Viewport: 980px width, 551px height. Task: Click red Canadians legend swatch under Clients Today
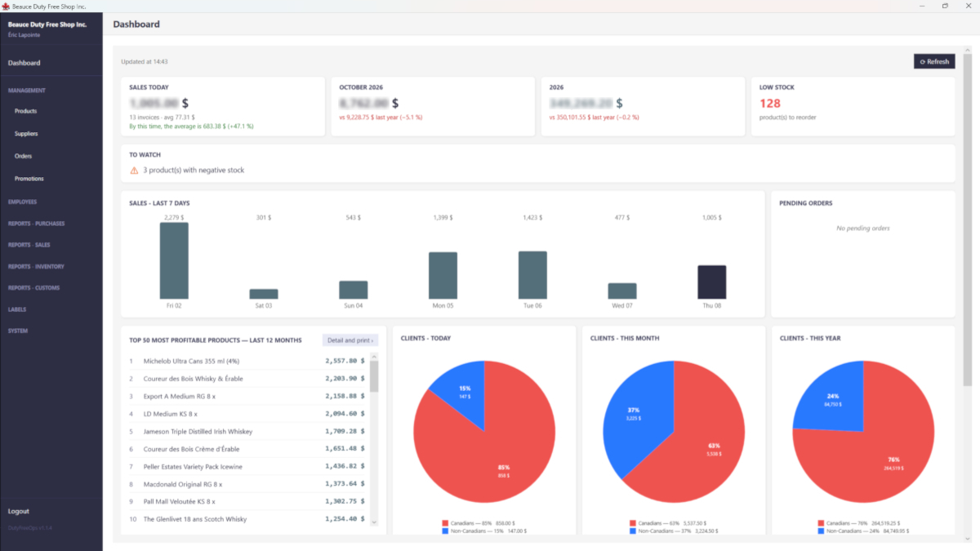(445, 523)
